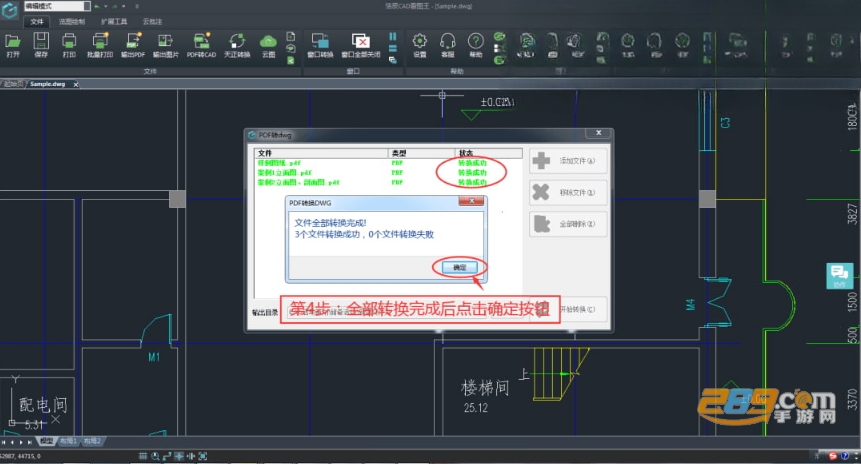Click the undo arrow in title bar

pyautogui.click(x=97, y=6)
